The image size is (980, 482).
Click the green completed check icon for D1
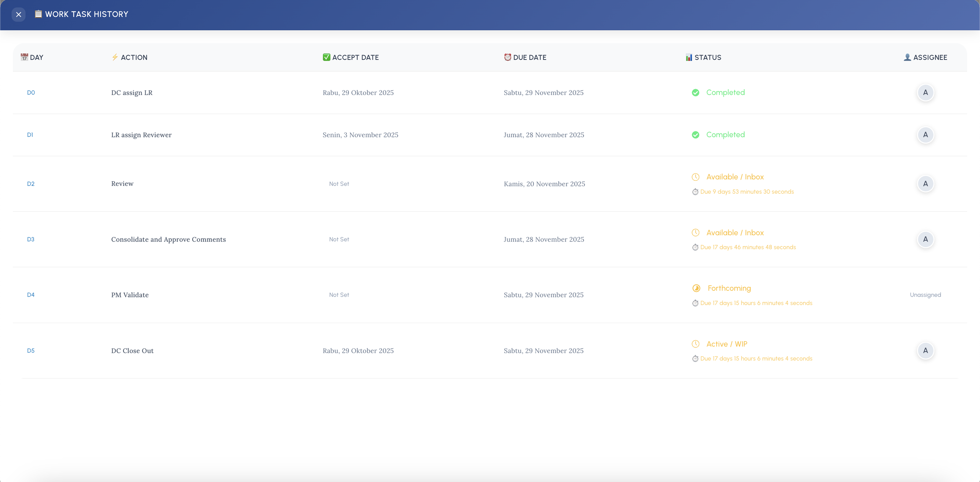click(x=695, y=135)
